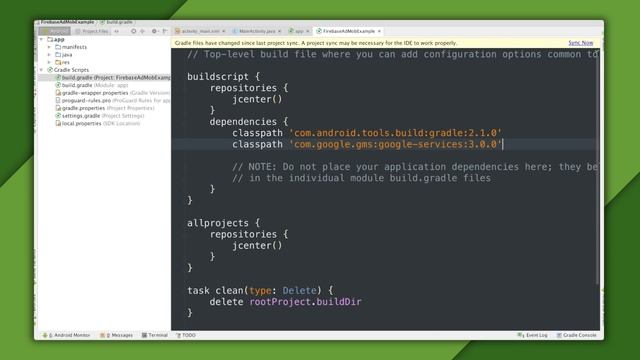
Task: Select the FirebaseAdMobExample editor tab
Action: pyautogui.click(x=348, y=31)
